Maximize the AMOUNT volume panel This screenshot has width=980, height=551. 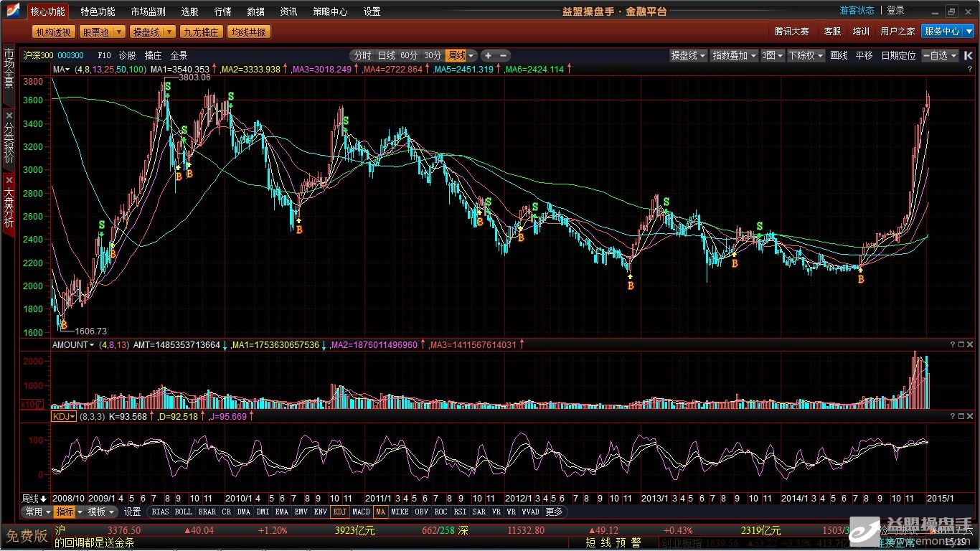pos(961,345)
